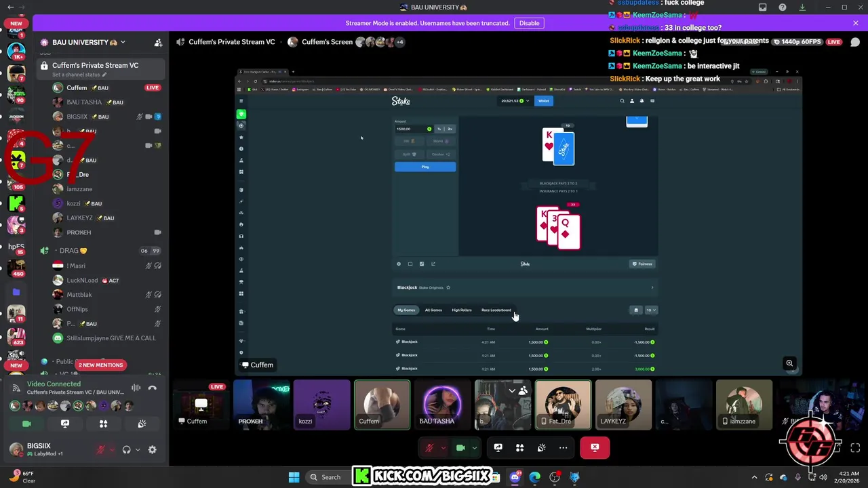Toggle deafen headphones in user panel
Viewport: 868px width, 488px height.
pyautogui.click(x=126, y=449)
